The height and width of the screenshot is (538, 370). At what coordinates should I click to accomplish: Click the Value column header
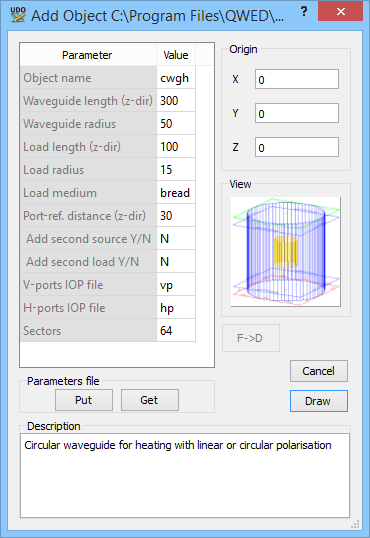tap(176, 55)
